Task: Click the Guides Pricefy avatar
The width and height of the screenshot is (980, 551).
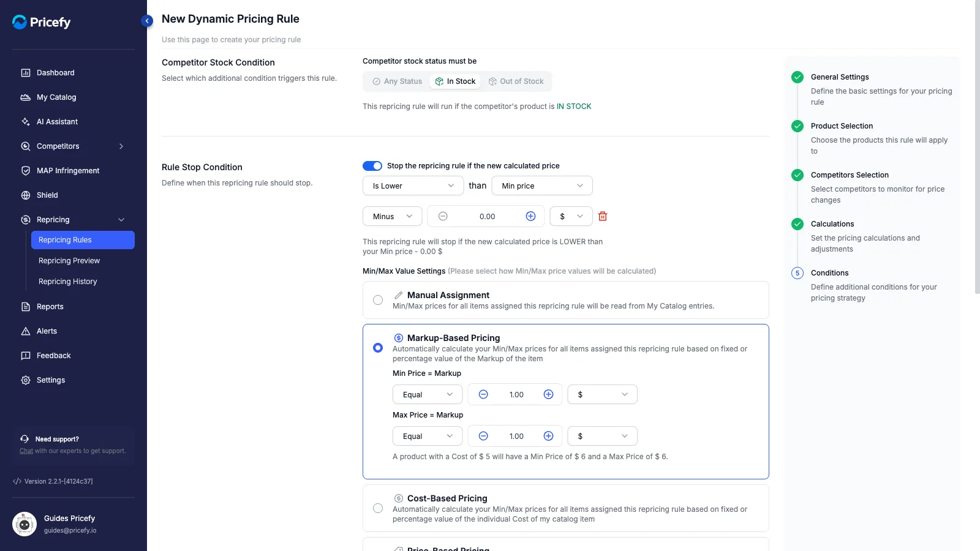Action: point(24,524)
